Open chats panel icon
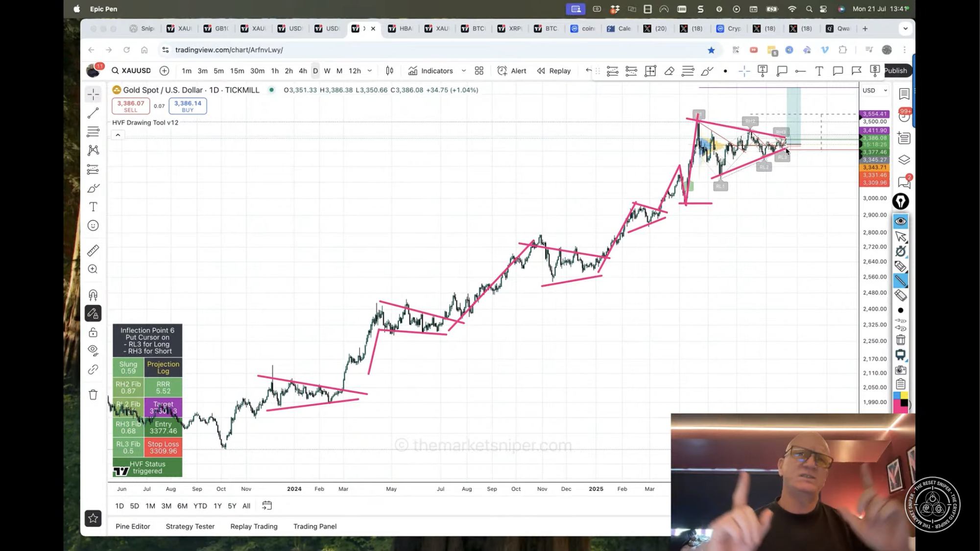 click(x=904, y=182)
